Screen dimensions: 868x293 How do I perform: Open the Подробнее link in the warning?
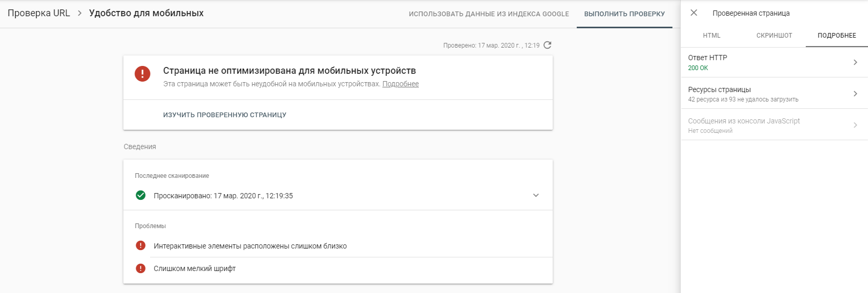coord(401,84)
